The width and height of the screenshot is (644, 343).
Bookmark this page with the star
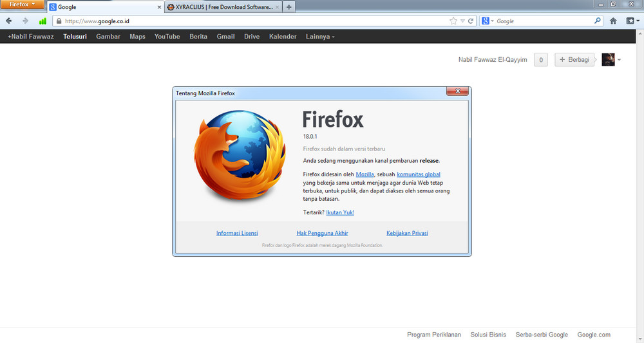453,21
